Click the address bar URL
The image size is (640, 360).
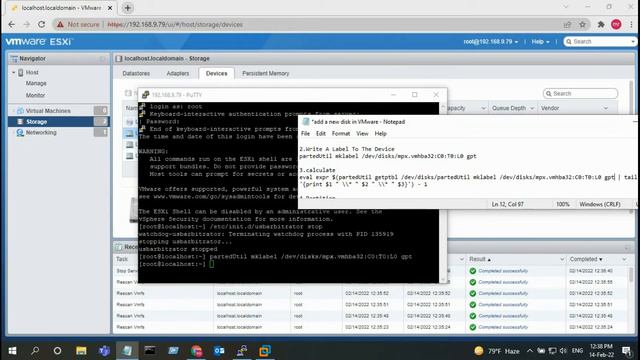pos(175,24)
